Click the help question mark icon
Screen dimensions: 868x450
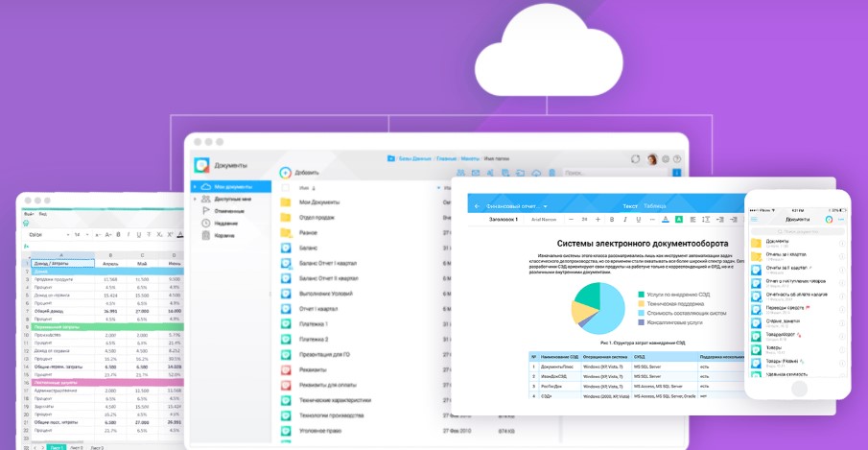point(677,159)
